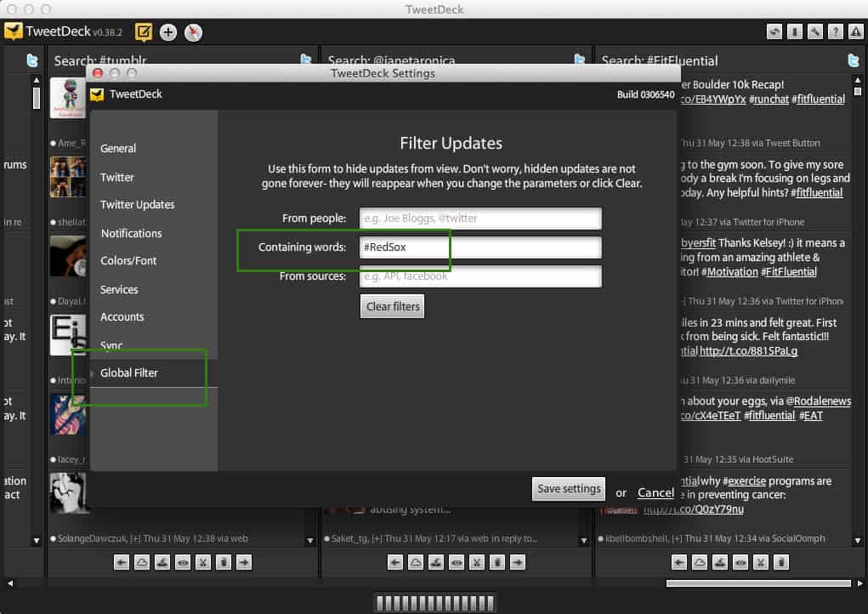868x614 pixels.
Task: Move the @janetaronica column left with arrow button
Action: point(394,562)
